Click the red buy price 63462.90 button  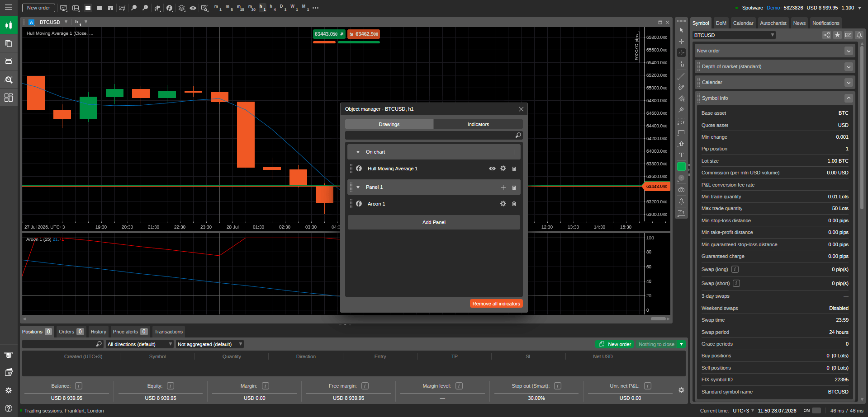click(x=364, y=34)
